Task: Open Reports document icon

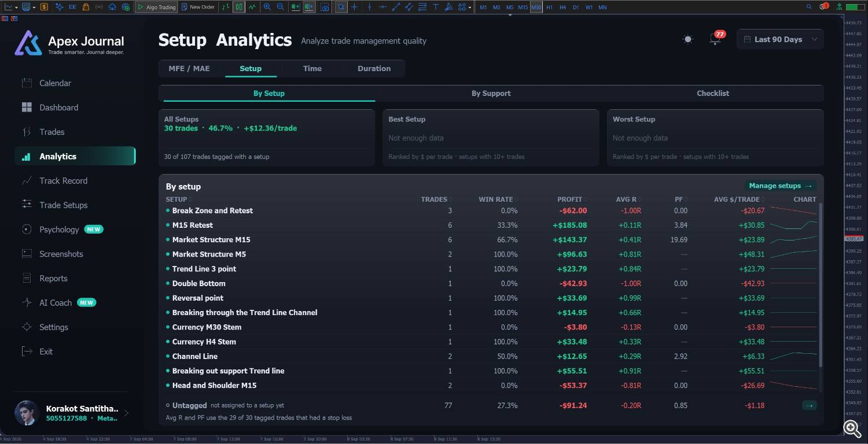Action: click(x=27, y=278)
